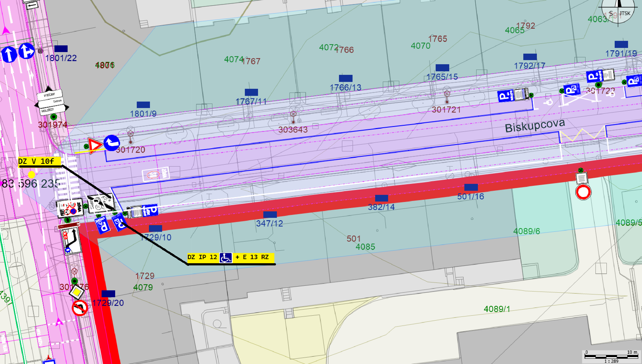The height and width of the screenshot is (364, 642).
Task: Click the no left turn sign
Action: pos(80,308)
